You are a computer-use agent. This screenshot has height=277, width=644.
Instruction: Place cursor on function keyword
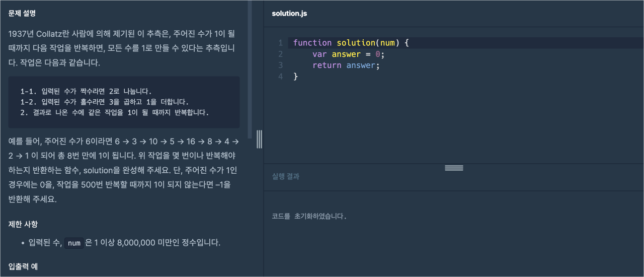click(x=312, y=43)
